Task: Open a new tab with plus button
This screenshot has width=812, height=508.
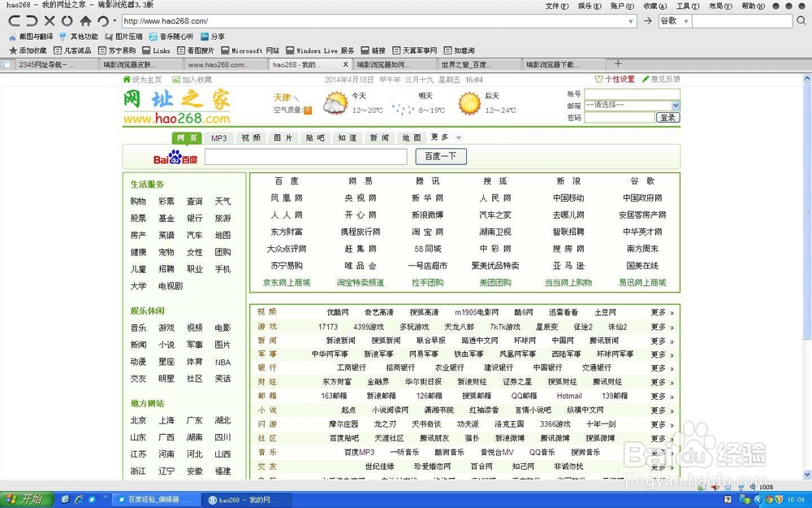Action: click(618, 63)
